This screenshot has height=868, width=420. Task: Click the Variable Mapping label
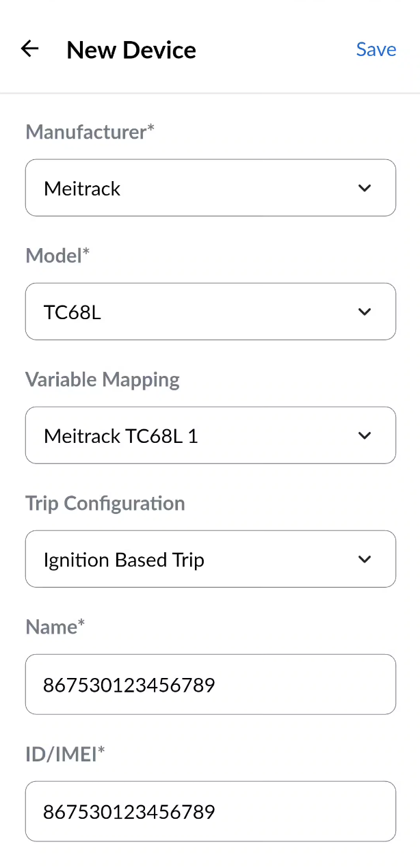[103, 379]
